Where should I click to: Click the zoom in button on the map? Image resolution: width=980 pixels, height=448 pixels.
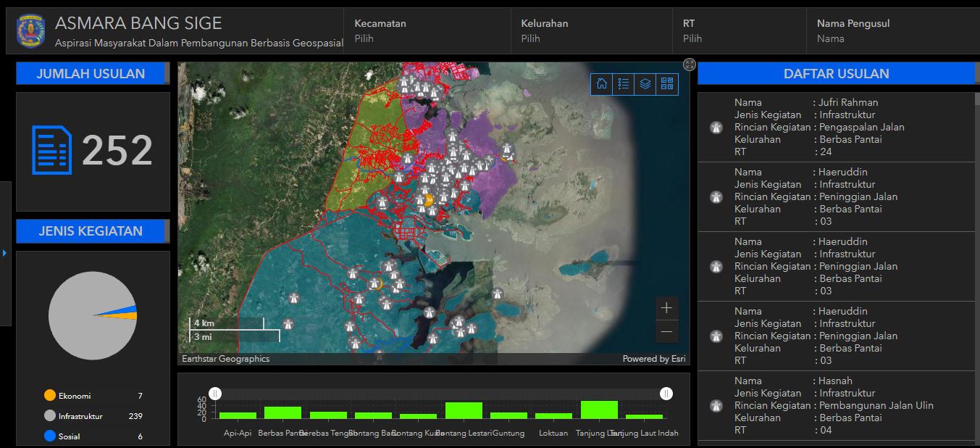click(665, 307)
